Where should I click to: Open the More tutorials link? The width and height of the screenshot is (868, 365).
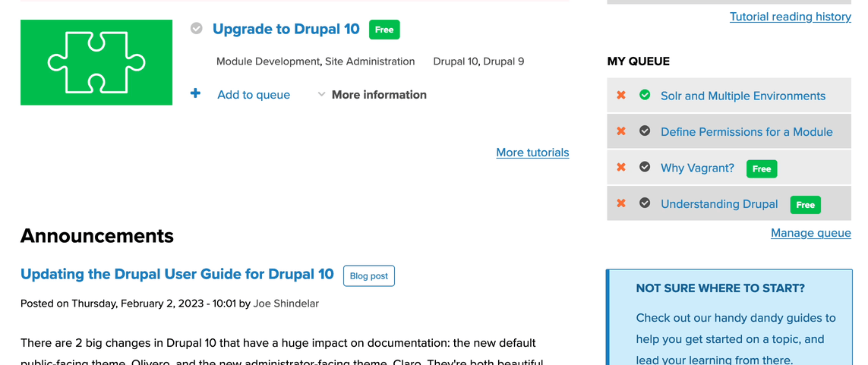532,152
